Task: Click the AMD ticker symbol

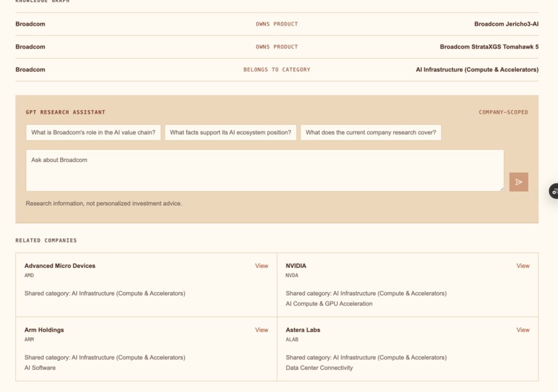Action: point(29,275)
